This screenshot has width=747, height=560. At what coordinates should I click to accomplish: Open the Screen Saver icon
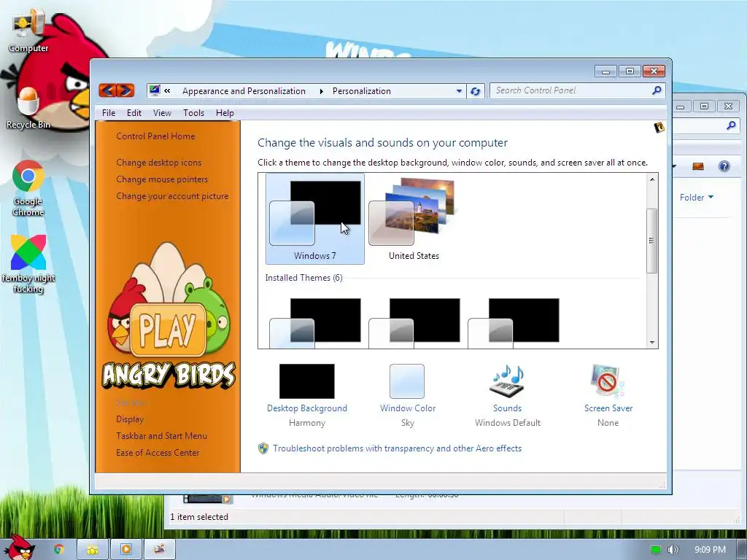click(x=607, y=381)
